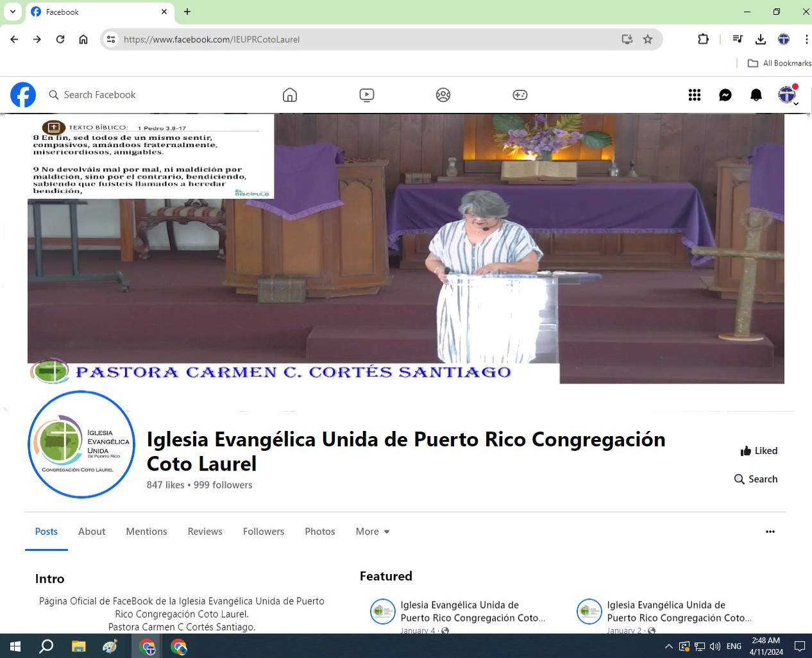Bookmark this page with the star

pyautogui.click(x=648, y=39)
